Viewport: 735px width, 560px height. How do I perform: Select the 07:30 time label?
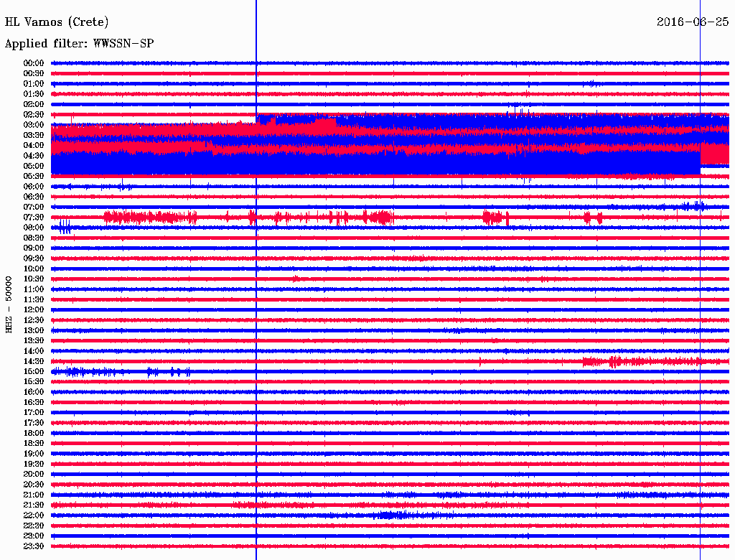pyautogui.click(x=34, y=218)
